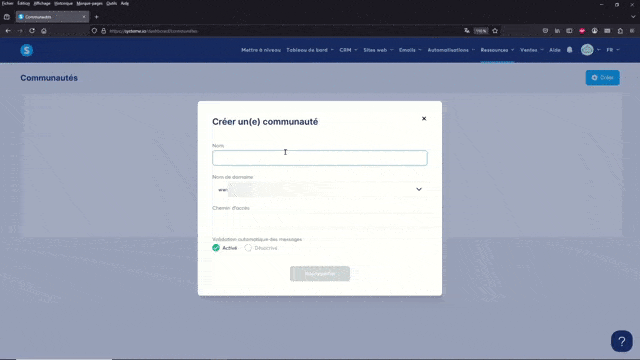Viewport: 640px width, 360px height.
Task: Expand the Tableau de bord menu
Action: [310, 50]
